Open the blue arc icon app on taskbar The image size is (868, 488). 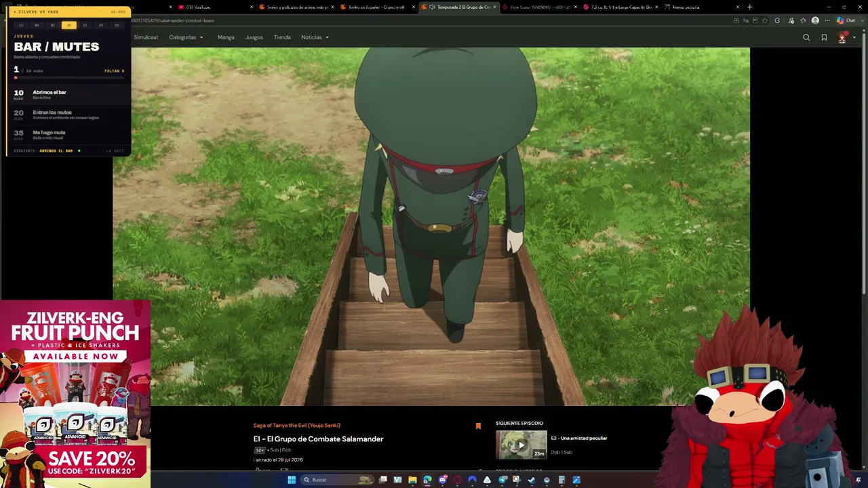(472, 480)
